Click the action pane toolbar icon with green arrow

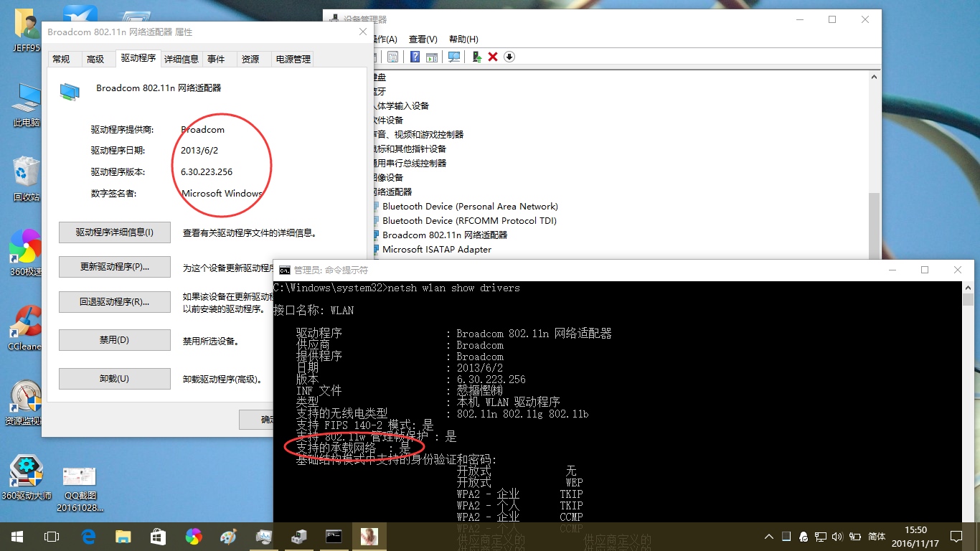click(432, 57)
